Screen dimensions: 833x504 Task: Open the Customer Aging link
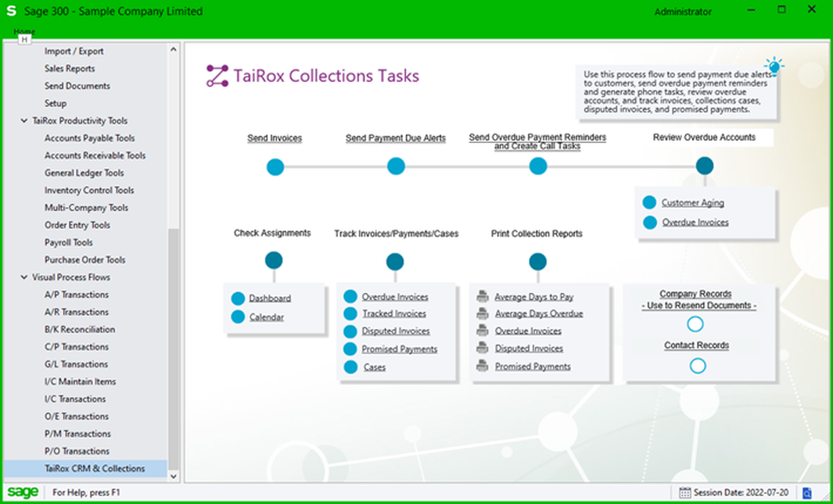click(x=692, y=203)
